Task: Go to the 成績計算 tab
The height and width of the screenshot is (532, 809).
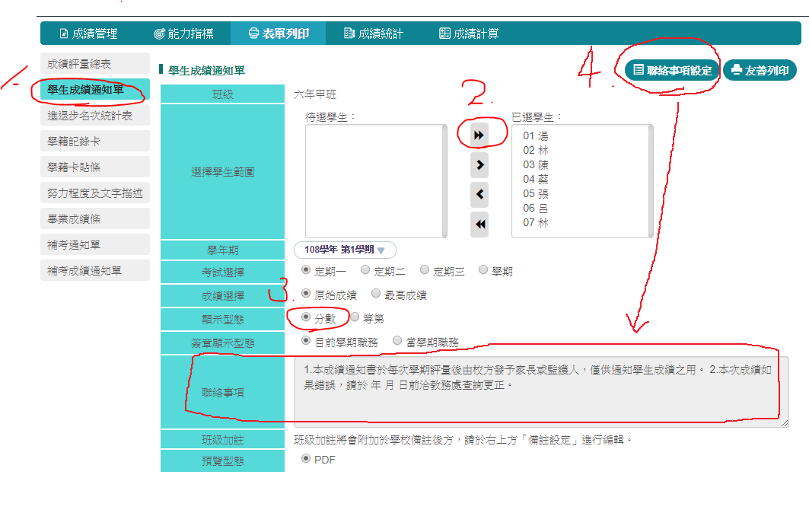Action: [469, 33]
